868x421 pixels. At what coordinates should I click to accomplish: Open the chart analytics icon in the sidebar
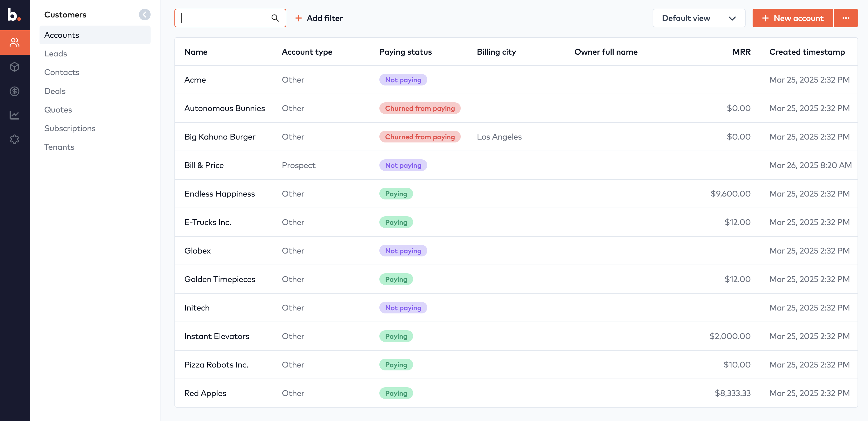point(15,115)
